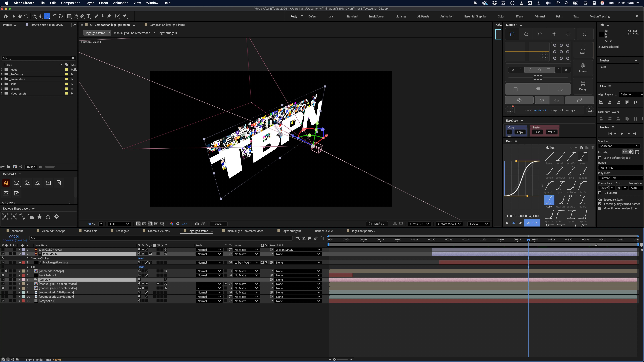
Task: Take a snapshot with camera icon
Action: pos(197,224)
